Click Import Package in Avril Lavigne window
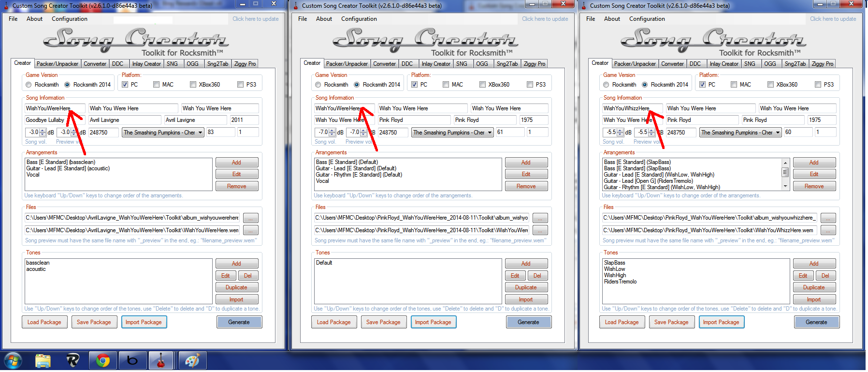The height and width of the screenshot is (372, 868). point(144,322)
